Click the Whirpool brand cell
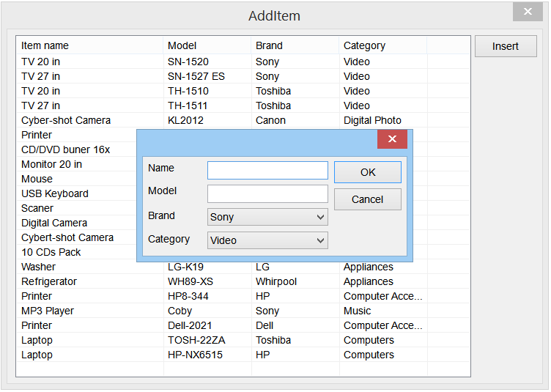The height and width of the screenshot is (392, 551). tap(275, 281)
